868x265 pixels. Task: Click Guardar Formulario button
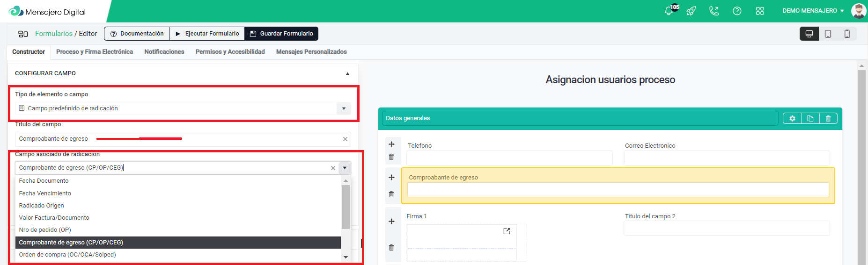pyautogui.click(x=281, y=34)
